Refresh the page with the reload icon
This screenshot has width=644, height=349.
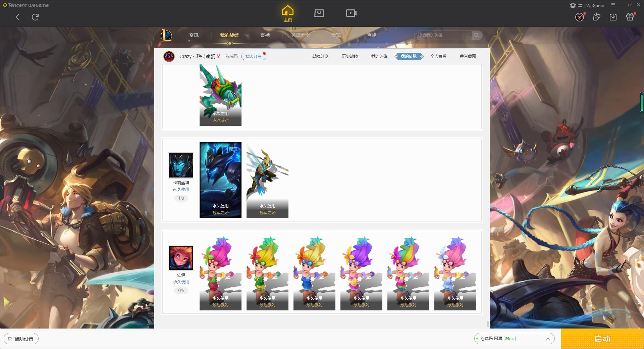tap(35, 17)
